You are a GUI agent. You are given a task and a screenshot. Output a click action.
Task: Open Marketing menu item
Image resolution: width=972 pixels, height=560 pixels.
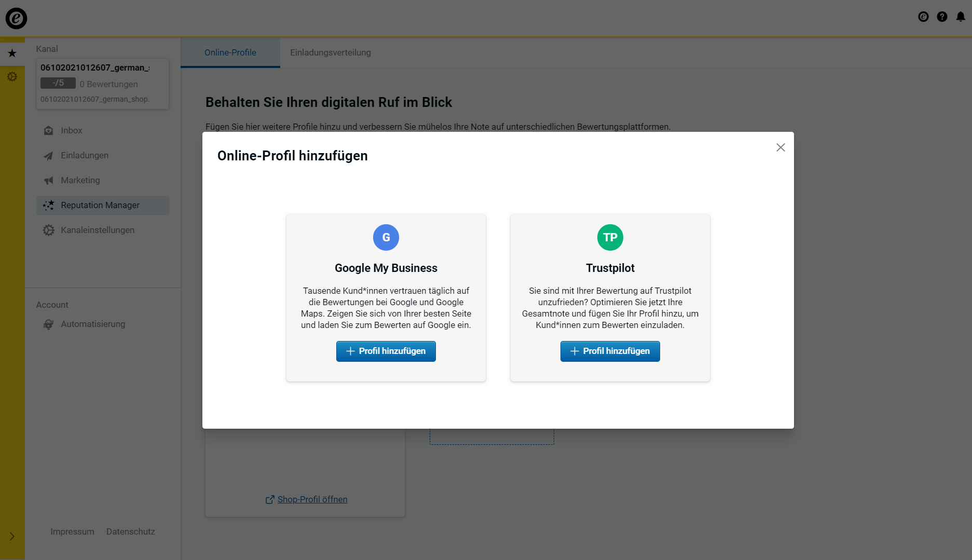pos(103,180)
